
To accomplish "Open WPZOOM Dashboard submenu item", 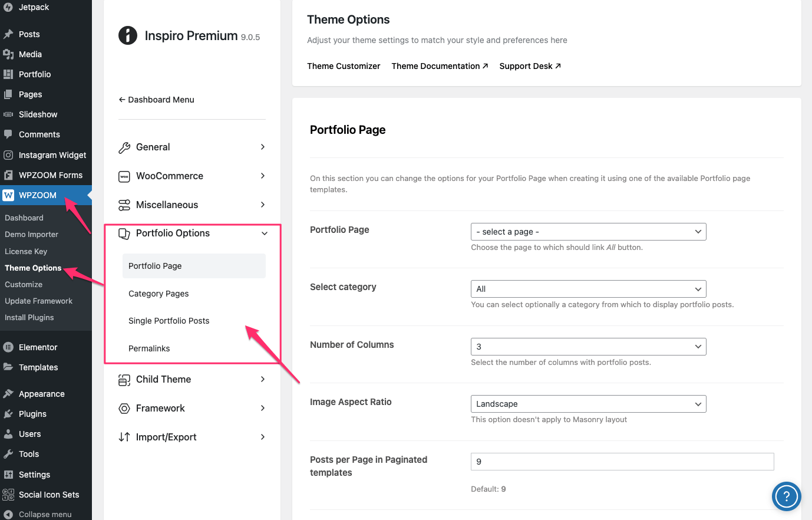I will [x=24, y=218].
